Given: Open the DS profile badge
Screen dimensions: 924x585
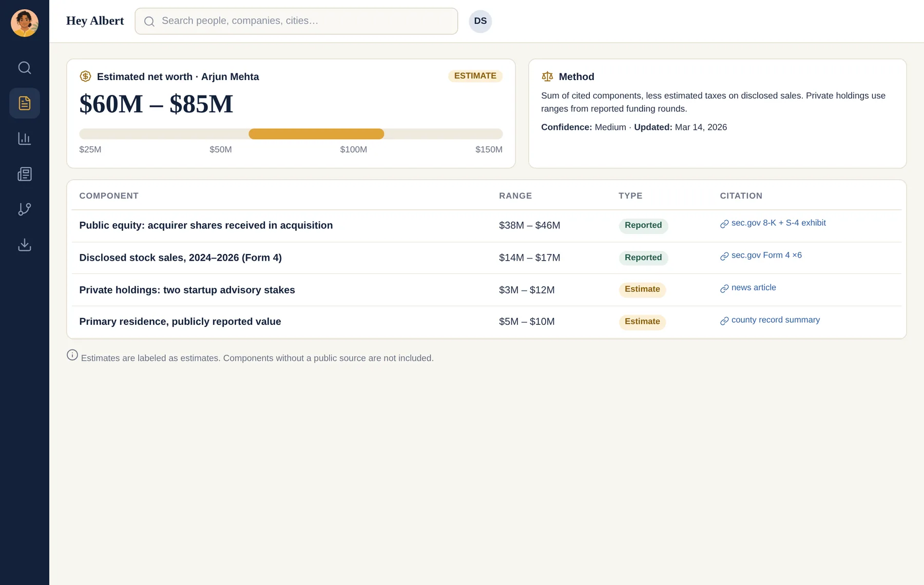Looking at the screenshot, I should pyautogui.click(x=480, y=21).
